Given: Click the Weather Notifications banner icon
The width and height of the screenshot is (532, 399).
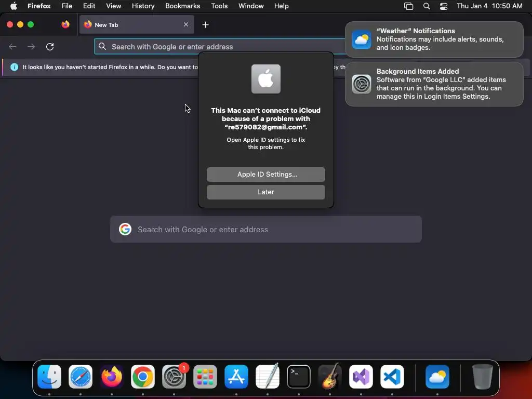Looking at the screenshot, I should coord(362,39).
